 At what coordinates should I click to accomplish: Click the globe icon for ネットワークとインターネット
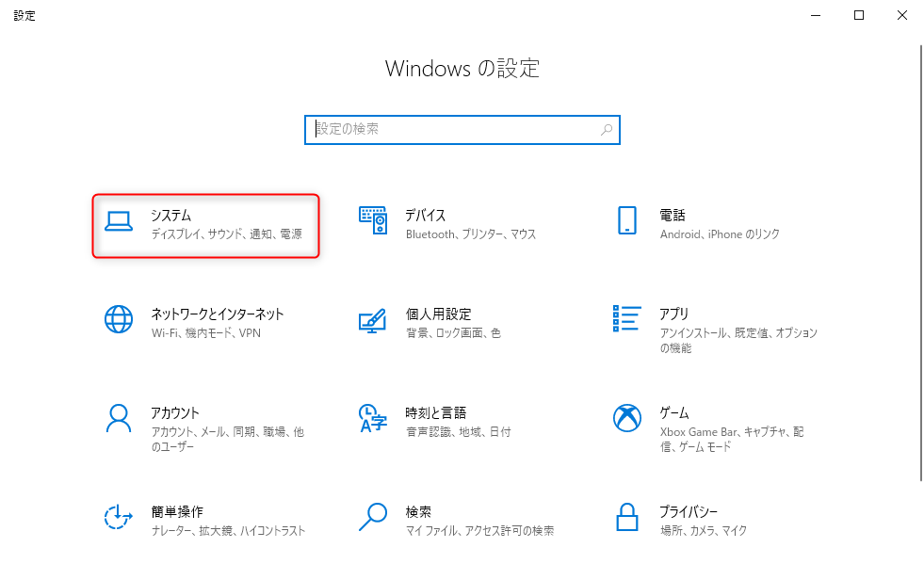coord(119,319)
